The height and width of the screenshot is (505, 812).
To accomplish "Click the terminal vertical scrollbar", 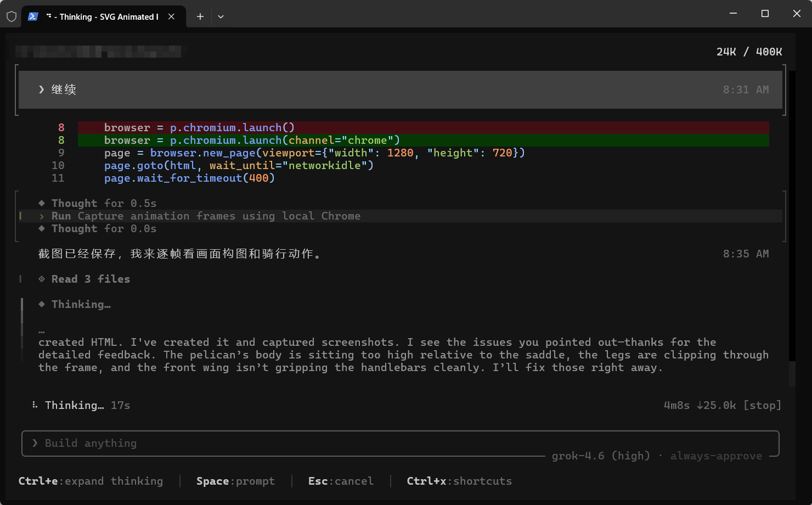I will tap(792, 373).
